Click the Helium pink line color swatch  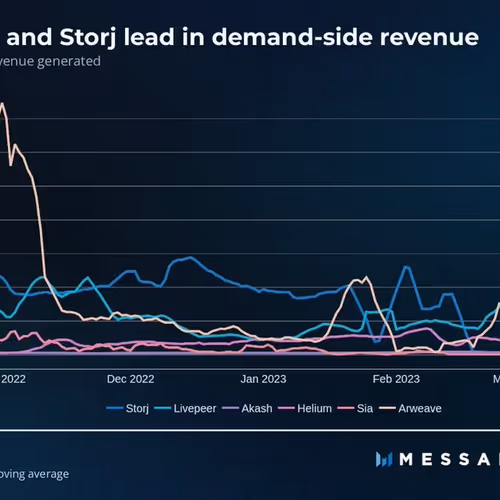pyautogui.click(x=286, y=408)
